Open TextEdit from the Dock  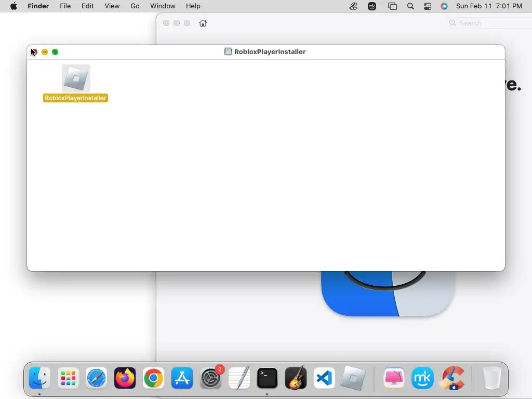tap(239, 378)
